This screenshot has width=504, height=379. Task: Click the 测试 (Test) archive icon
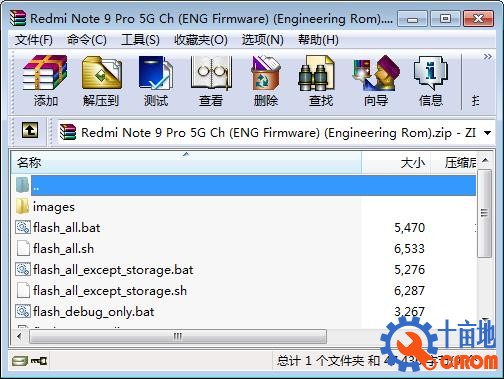[156, 73]
